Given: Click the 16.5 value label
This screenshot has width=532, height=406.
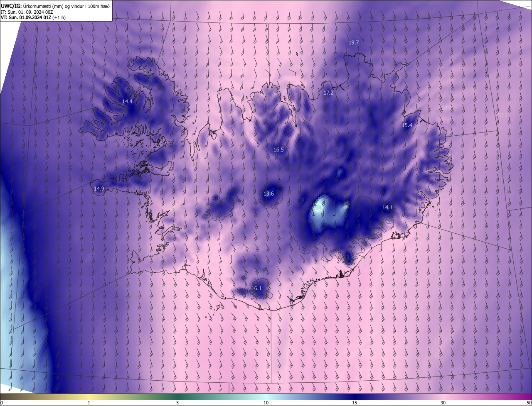Looking at the screenshot, I should 278,149.
